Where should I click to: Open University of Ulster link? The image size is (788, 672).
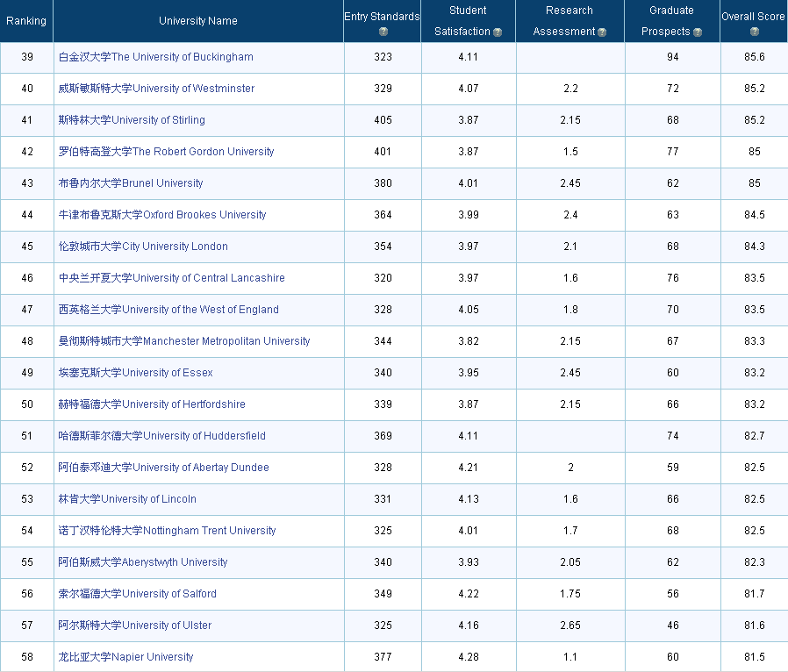(134, 626)
